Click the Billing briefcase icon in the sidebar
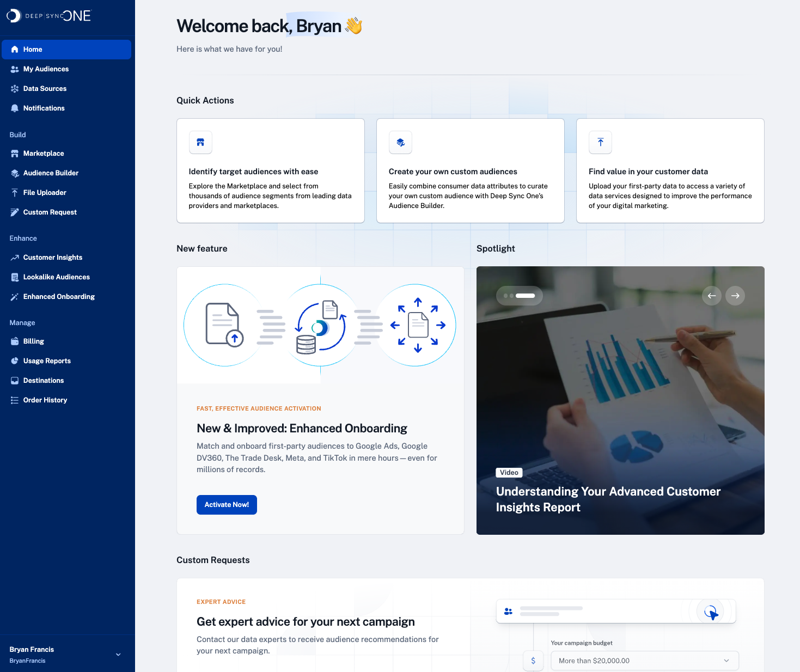The height and width of the screenshot is (672, 800). (15, 341)
